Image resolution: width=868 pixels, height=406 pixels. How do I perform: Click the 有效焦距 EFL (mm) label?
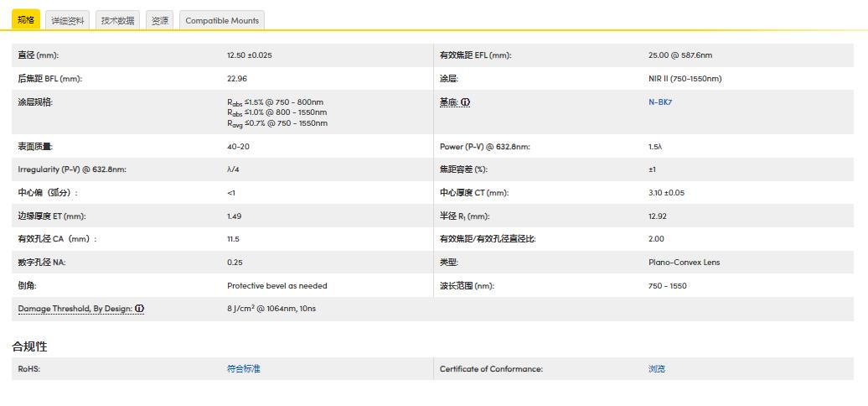pos(476,55)
